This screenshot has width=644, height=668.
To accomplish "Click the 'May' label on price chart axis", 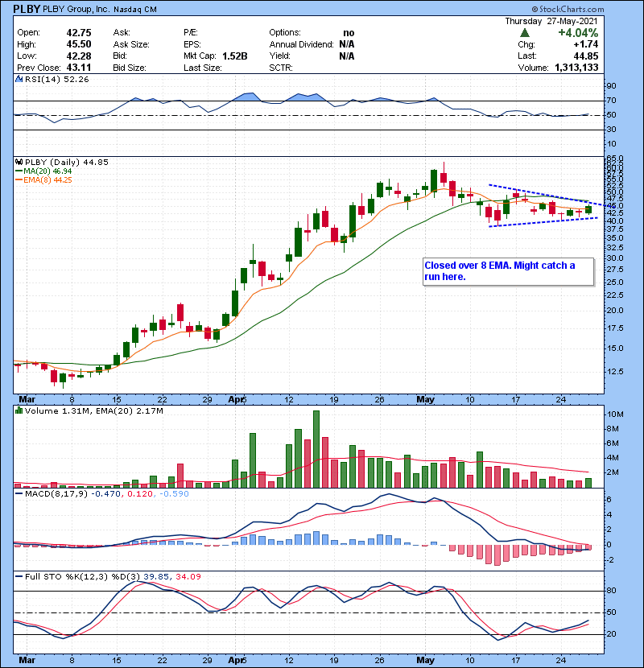I will (x=425, y=399).
